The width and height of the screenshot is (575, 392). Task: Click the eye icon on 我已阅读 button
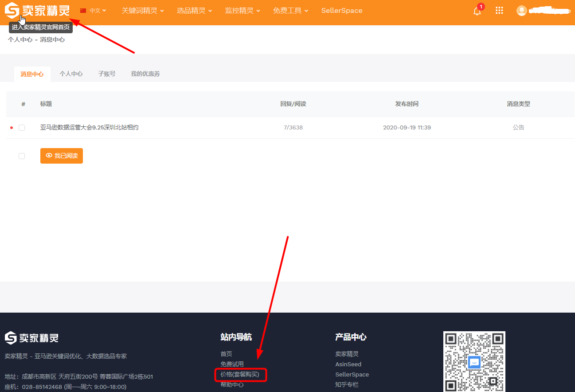(x=49, y=156)
